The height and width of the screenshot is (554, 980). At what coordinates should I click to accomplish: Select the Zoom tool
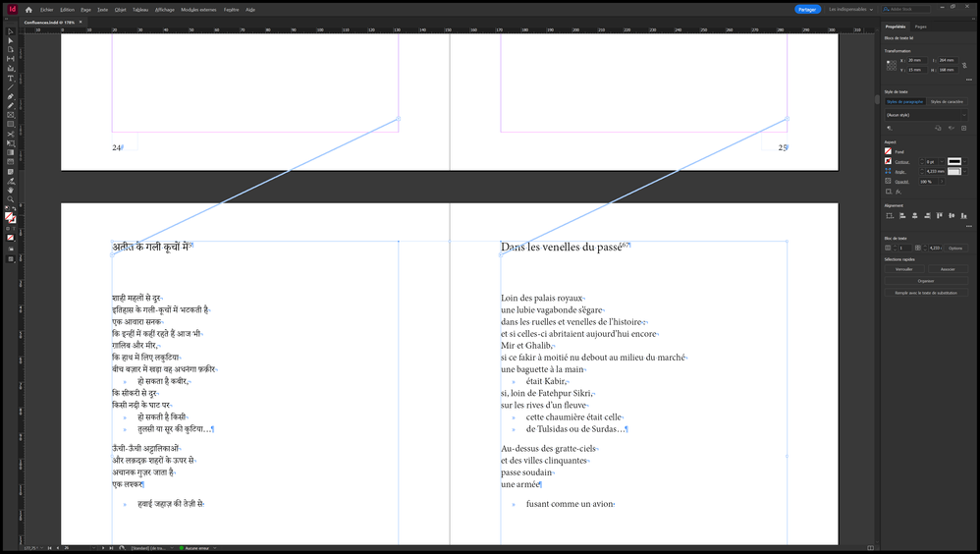pos(11,199)
